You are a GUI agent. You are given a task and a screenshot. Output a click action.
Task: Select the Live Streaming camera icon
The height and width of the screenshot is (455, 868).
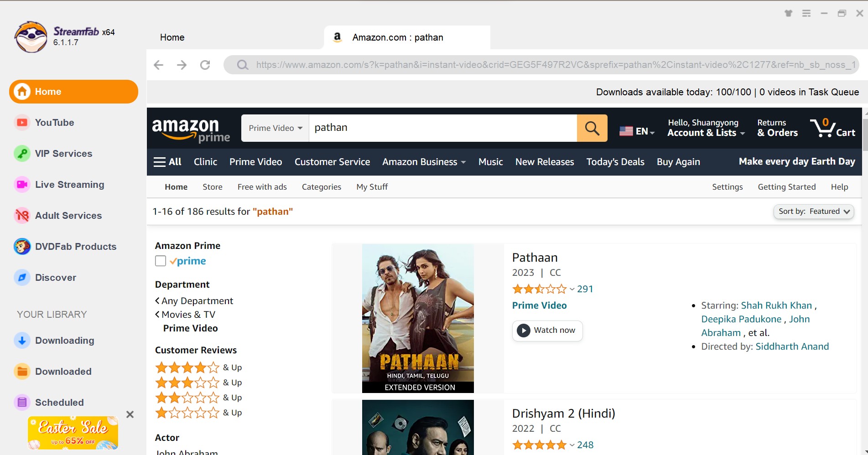(x=22, y=184)
